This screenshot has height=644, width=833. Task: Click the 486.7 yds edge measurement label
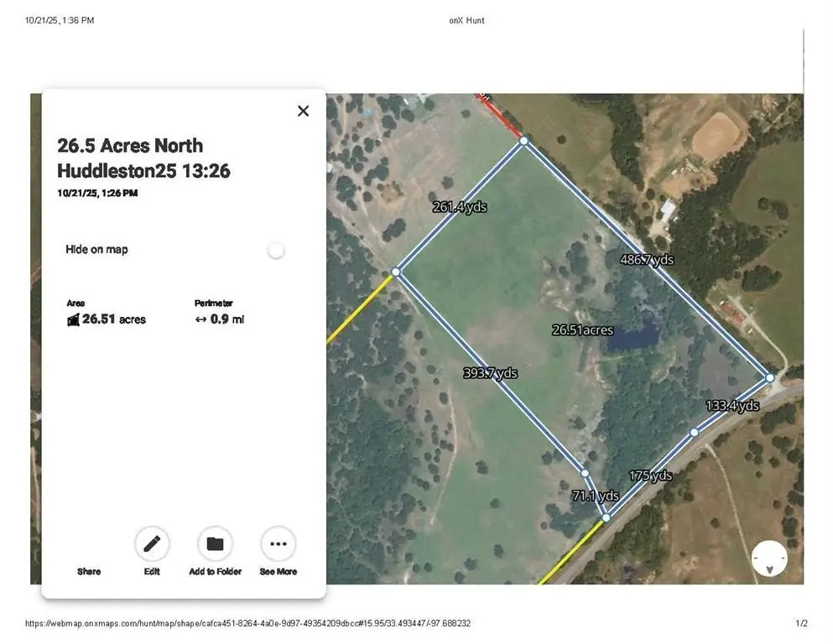click(x=646, y=260)
